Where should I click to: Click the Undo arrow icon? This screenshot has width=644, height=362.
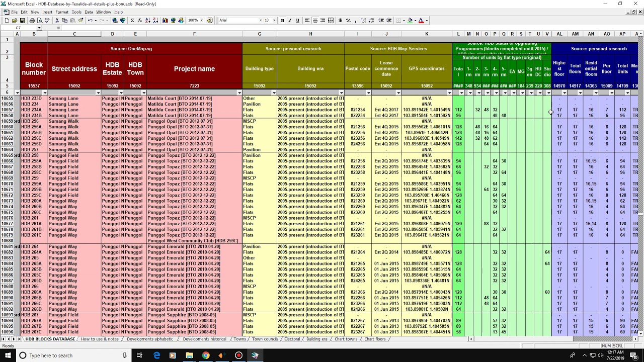[90, 21]
